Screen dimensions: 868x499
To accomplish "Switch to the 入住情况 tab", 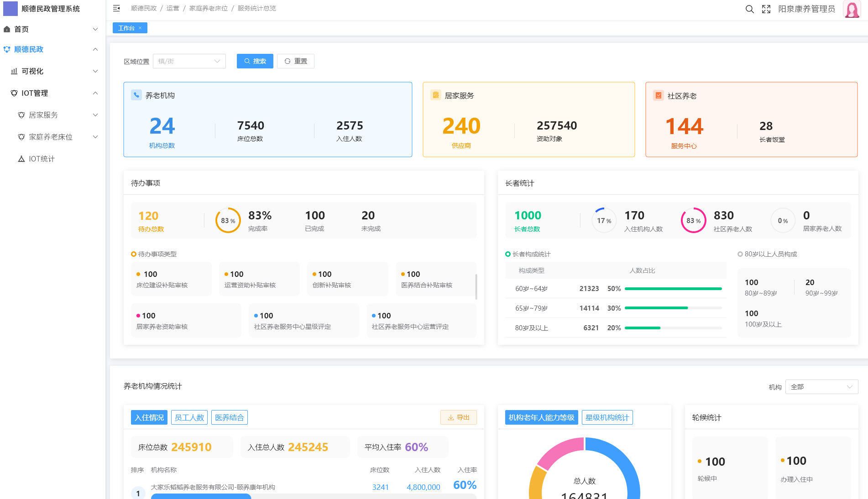I will click(149, 417).
